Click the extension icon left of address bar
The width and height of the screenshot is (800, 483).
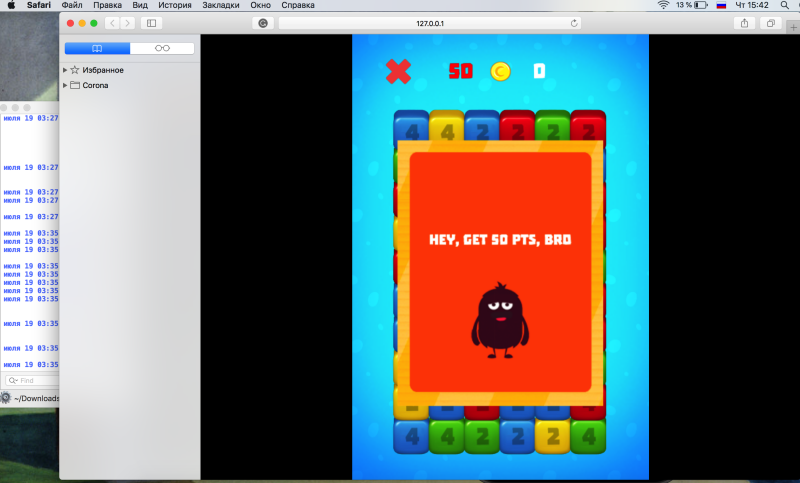coord(263,23)
